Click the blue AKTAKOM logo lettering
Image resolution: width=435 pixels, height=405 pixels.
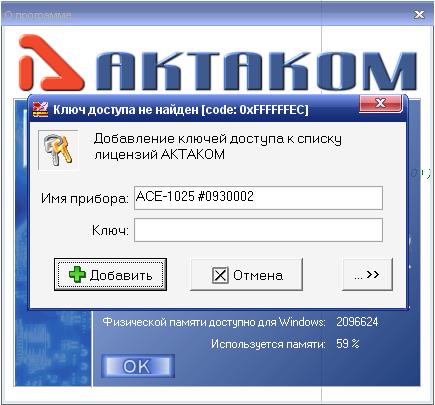coord(256,71)
